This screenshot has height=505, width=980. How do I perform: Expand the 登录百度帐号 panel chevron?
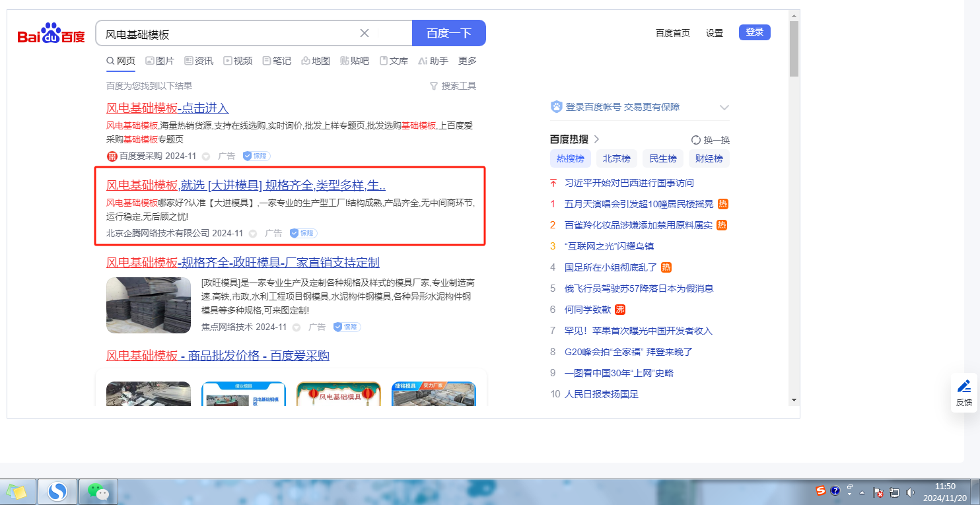pos(724,108)
